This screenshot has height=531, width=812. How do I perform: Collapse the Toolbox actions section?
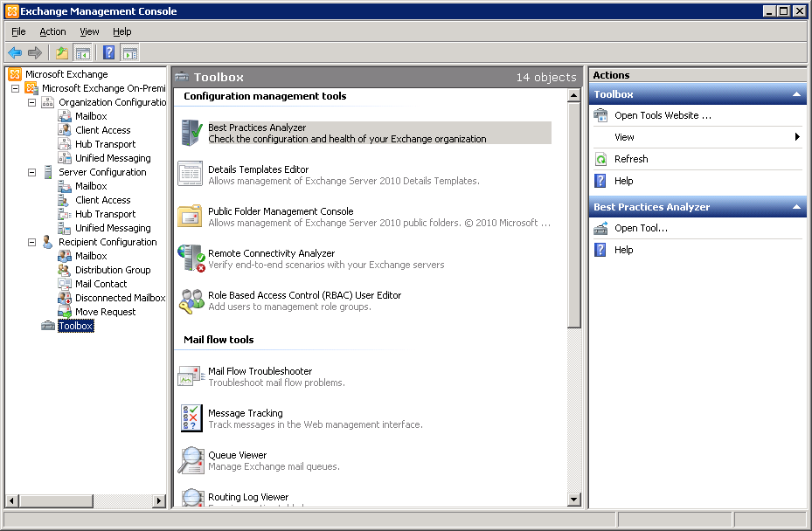point(796,94)
